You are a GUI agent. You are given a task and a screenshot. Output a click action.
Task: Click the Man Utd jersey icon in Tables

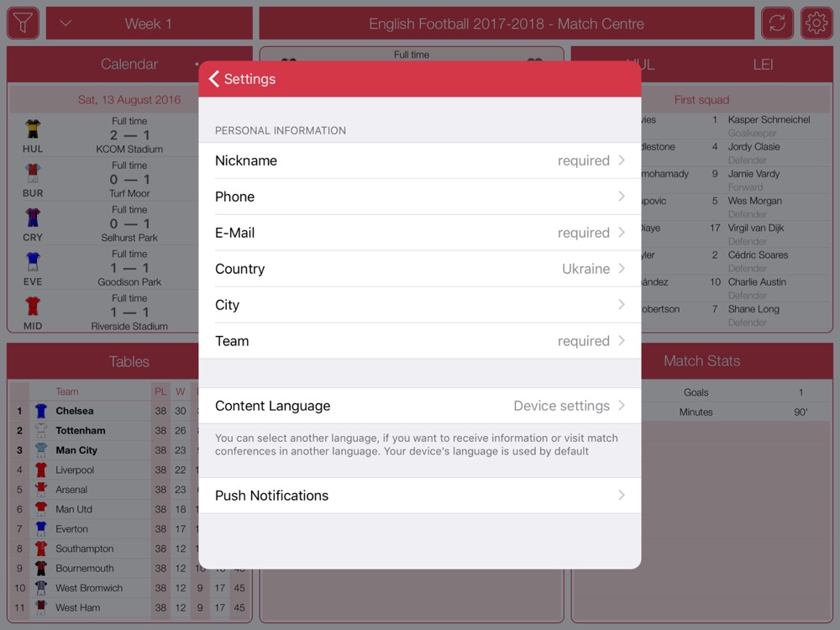tap(40, 509)
